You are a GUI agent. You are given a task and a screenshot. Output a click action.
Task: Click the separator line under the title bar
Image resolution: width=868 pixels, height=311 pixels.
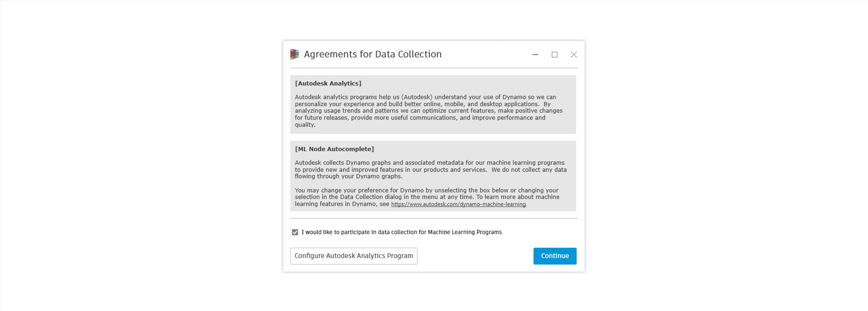click(x=434, y=68)
